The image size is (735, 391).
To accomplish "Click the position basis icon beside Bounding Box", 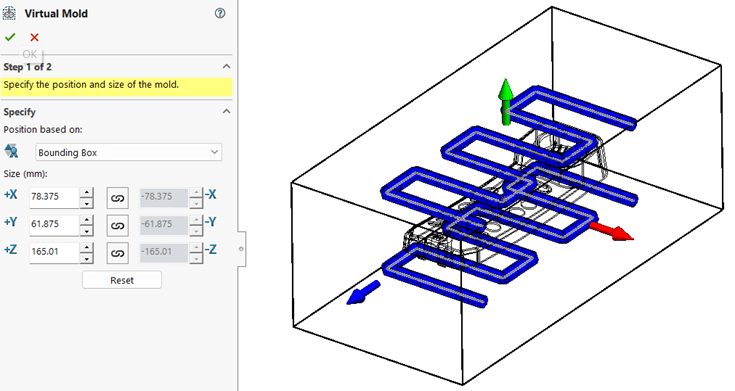I will click(11, 151).
